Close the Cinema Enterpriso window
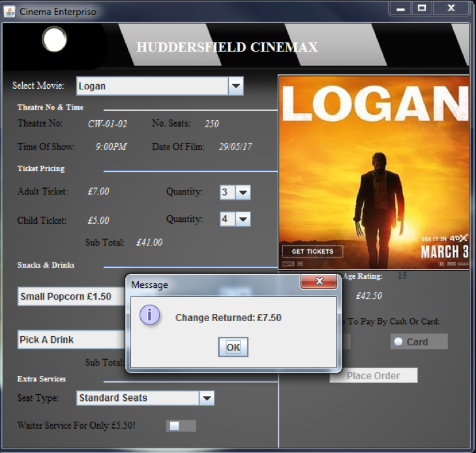Image resolution: width=476 pixels, height=453 pixels. 451,8
